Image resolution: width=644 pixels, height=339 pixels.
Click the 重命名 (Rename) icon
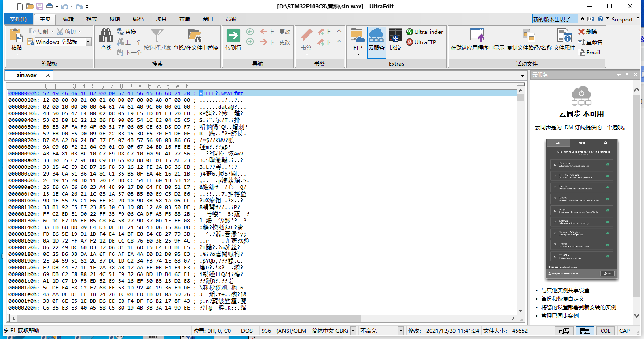click(589, 42)
